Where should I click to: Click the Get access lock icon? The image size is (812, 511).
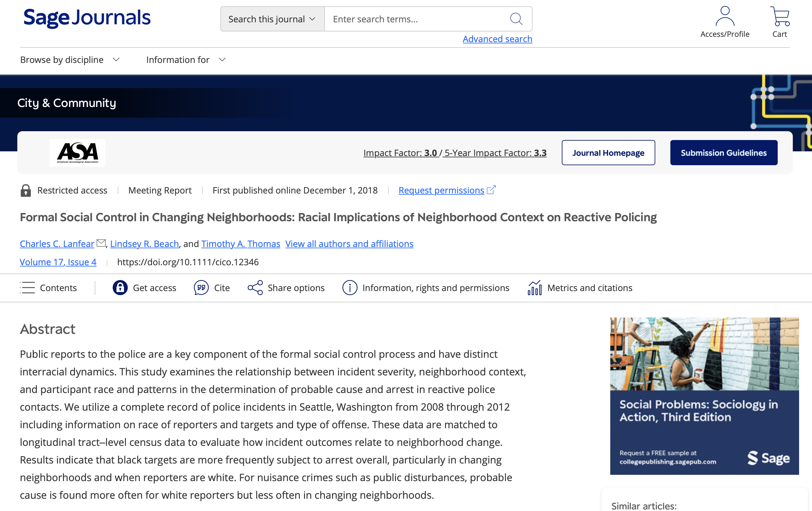pos(120,288)
